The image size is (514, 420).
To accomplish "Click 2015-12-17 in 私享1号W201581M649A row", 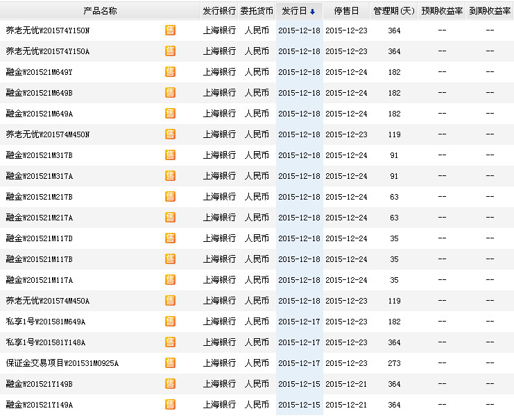I will 299,322.
